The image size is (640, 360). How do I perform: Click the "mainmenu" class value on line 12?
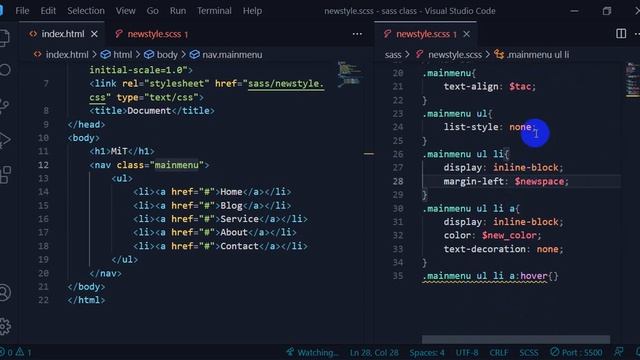pyautogui.click(x=176, y=165)
